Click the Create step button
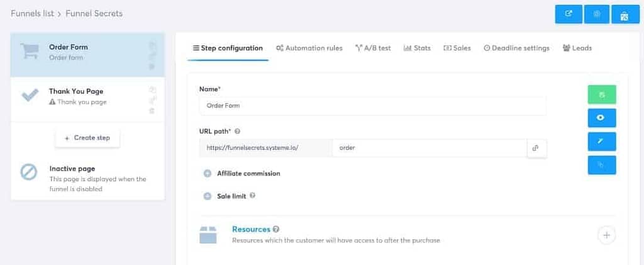The image size is (644, 265). coord(87,138)
